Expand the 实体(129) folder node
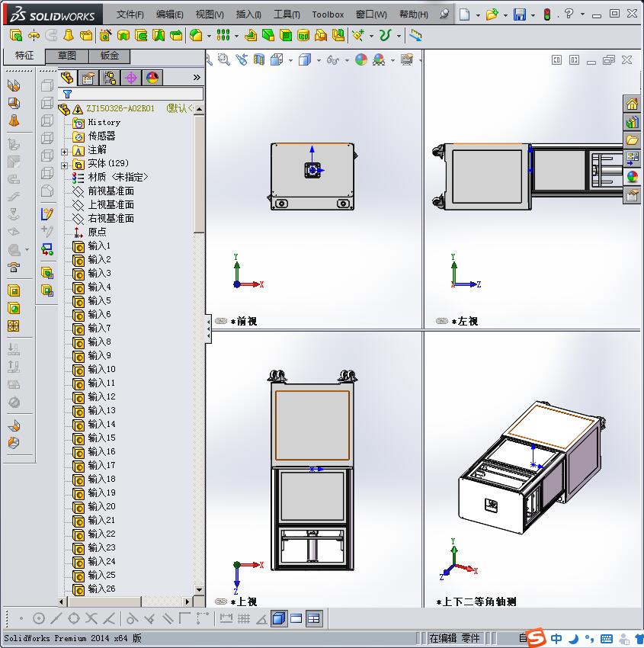The image size is (644, 648). point(65,165)
